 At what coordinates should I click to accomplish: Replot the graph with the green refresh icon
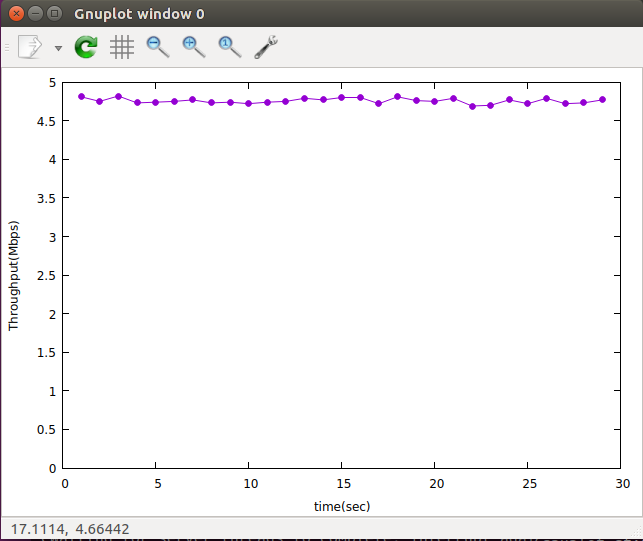click(86, 47)
